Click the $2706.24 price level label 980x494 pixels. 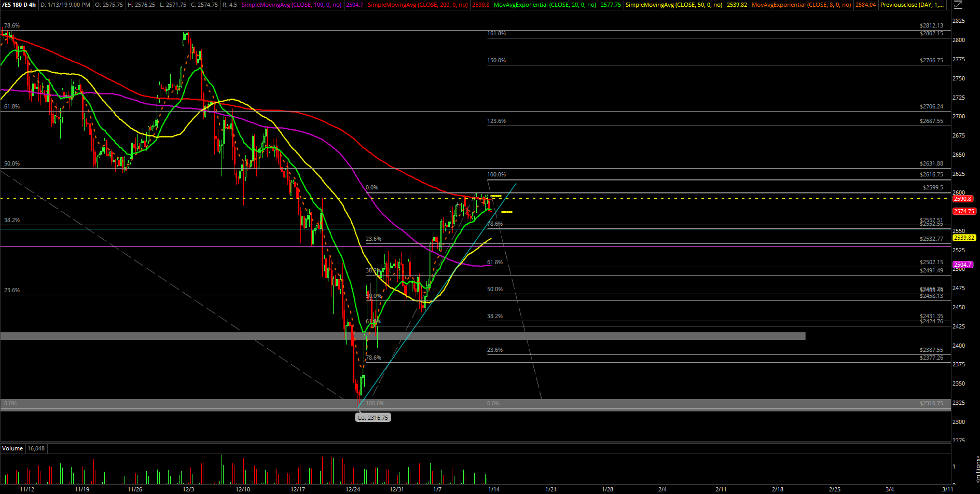tap(931, 106)
